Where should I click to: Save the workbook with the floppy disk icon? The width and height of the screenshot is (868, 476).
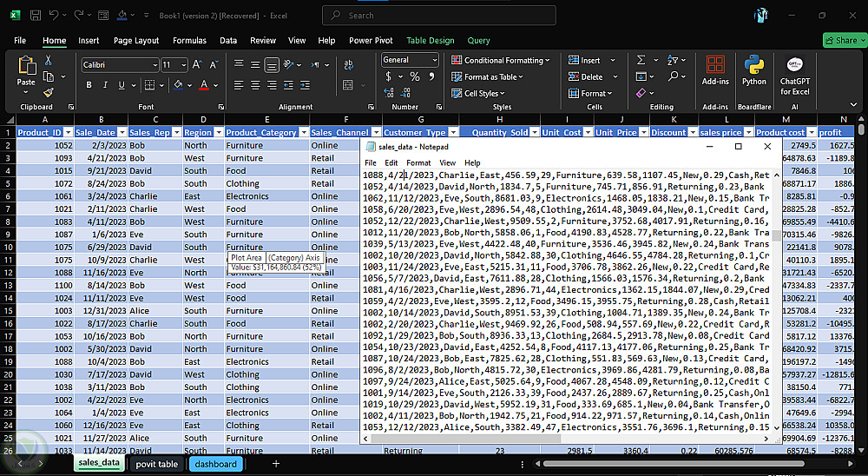35,15
